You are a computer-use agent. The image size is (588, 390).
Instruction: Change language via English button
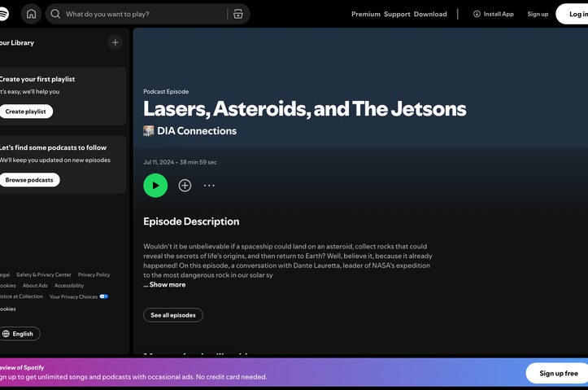point(20,334)
